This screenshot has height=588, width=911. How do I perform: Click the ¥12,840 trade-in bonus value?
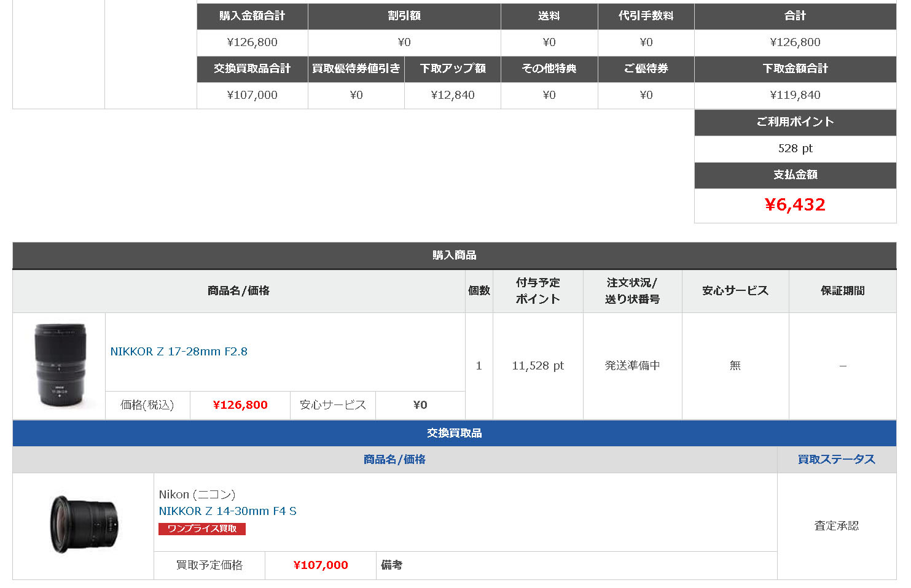pos(453,95)
